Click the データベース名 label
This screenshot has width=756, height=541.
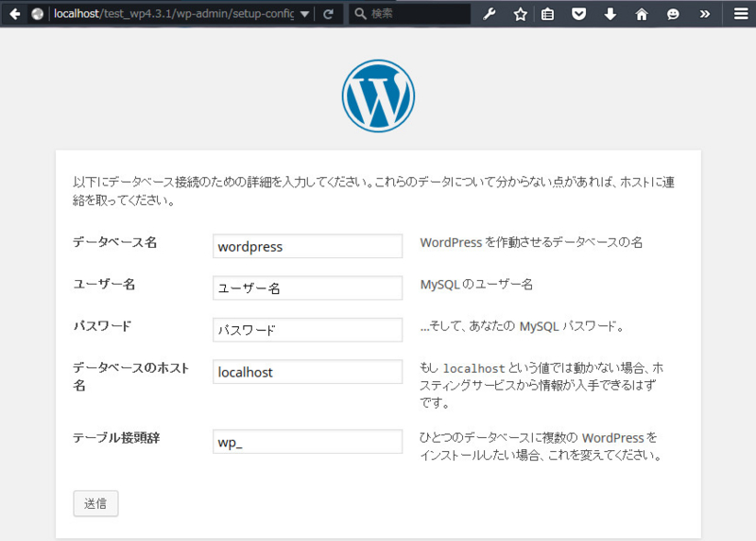click(x=114, y=242)
